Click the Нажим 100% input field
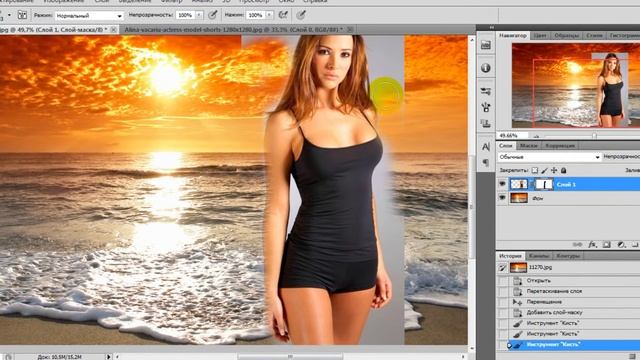The image size is (640, 360). click(256, 15)
